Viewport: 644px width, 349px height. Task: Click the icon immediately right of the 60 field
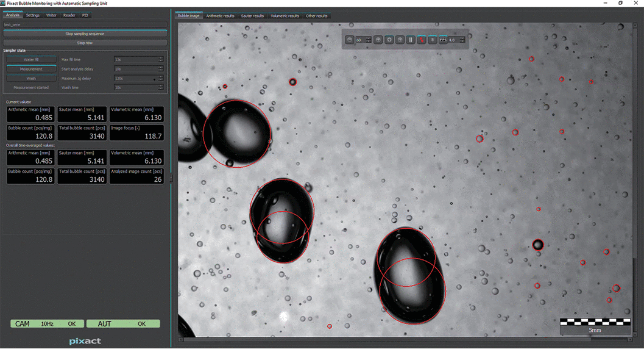coord(378,40)
